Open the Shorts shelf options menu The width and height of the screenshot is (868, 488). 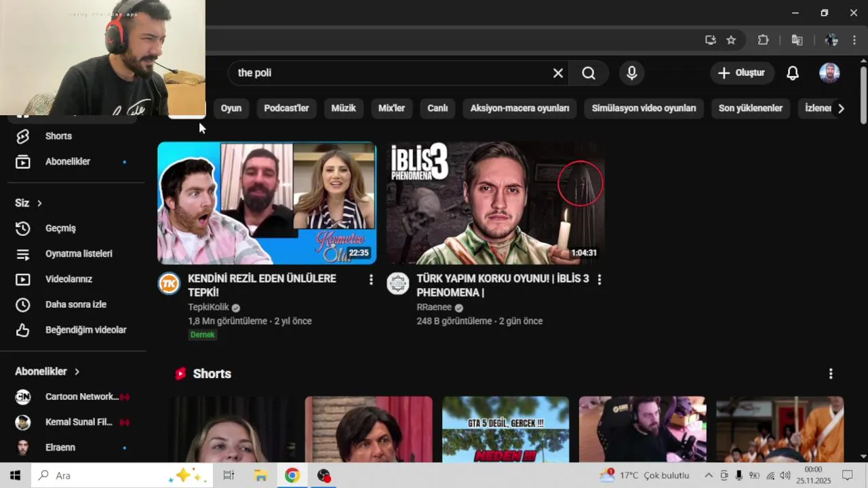831,373
